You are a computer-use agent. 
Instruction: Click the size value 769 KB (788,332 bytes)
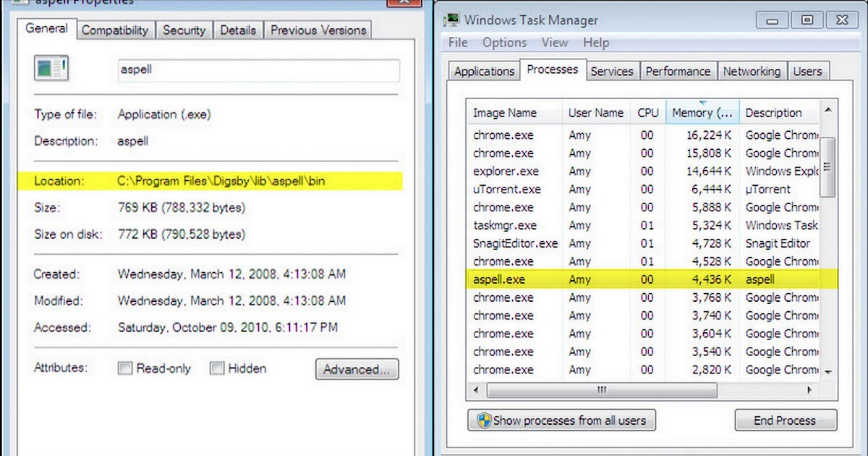point(182,208)
